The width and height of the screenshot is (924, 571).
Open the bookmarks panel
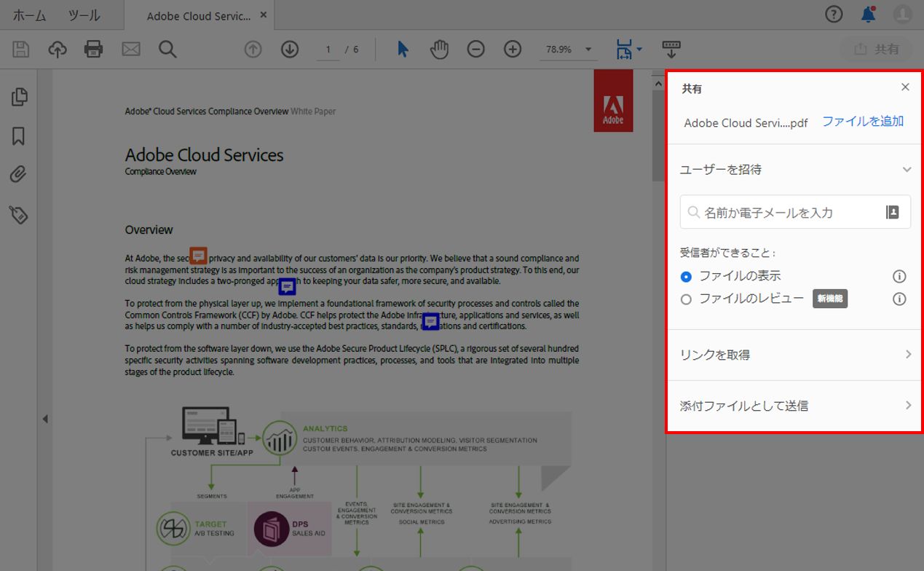18,135
